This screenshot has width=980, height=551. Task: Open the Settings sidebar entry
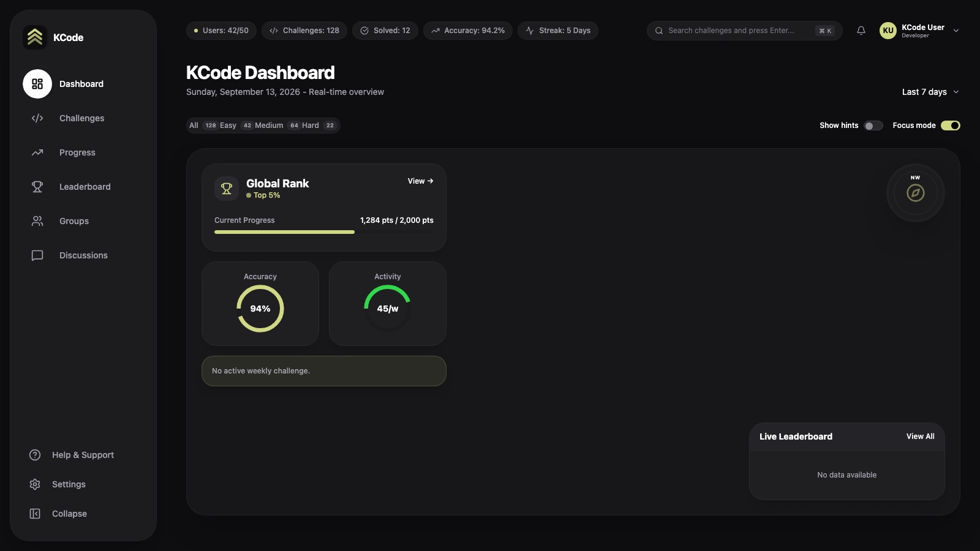pos(83,484)
